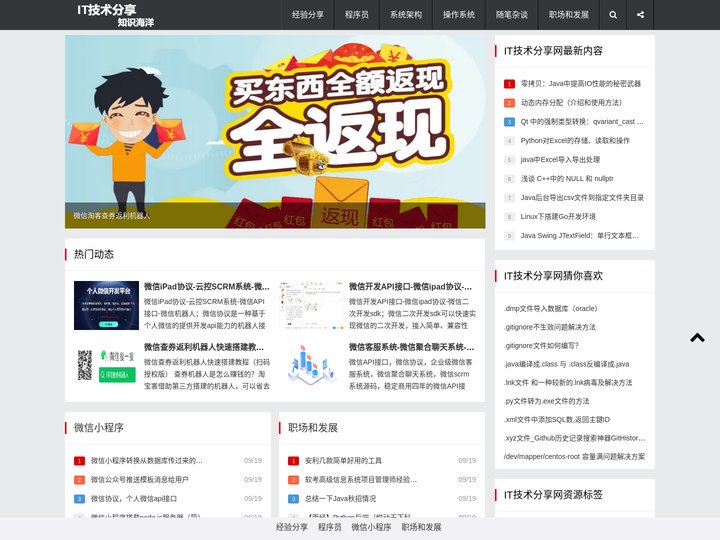Screen dimensions: 720x540
Task: Open latest post 浅谈 C++中的 NULL 和 nullptr
Action: pyautogui.click(x=567, y=179)
